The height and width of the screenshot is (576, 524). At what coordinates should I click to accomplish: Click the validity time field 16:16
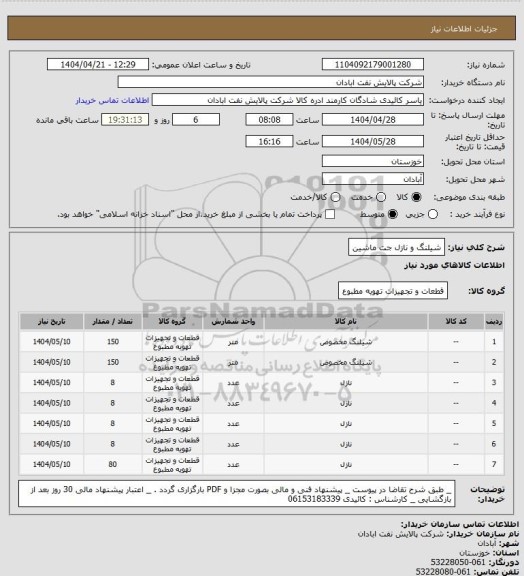(x=269, y=141)
